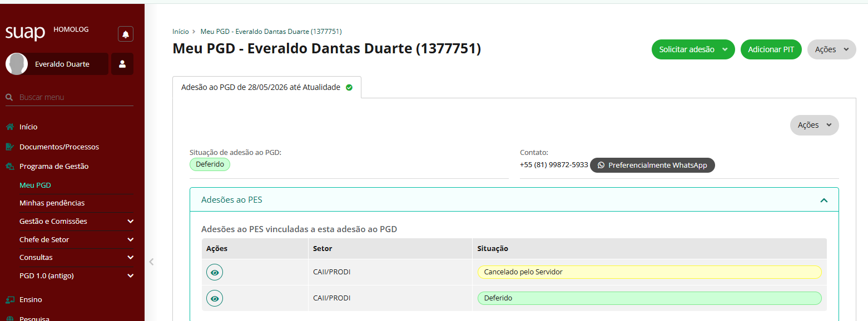This screenshot has width=868, height=321.
Task: Click the suap logo
Action: [x=25, y=32]
